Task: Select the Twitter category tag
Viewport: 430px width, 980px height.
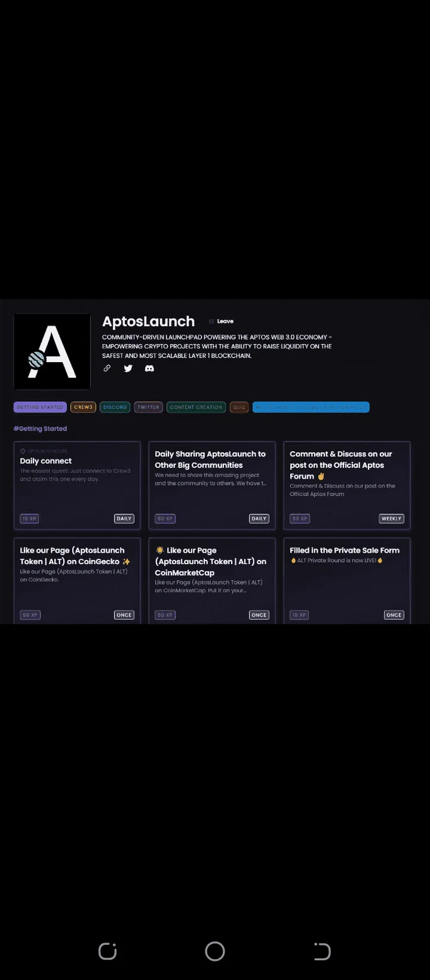Action: pos(148,407)
